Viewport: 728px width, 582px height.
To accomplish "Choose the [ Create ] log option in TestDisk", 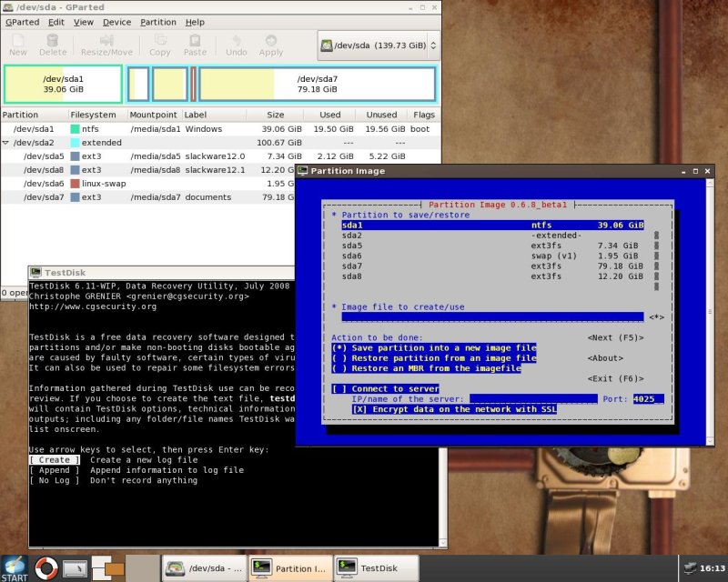I will click(55, 460).
